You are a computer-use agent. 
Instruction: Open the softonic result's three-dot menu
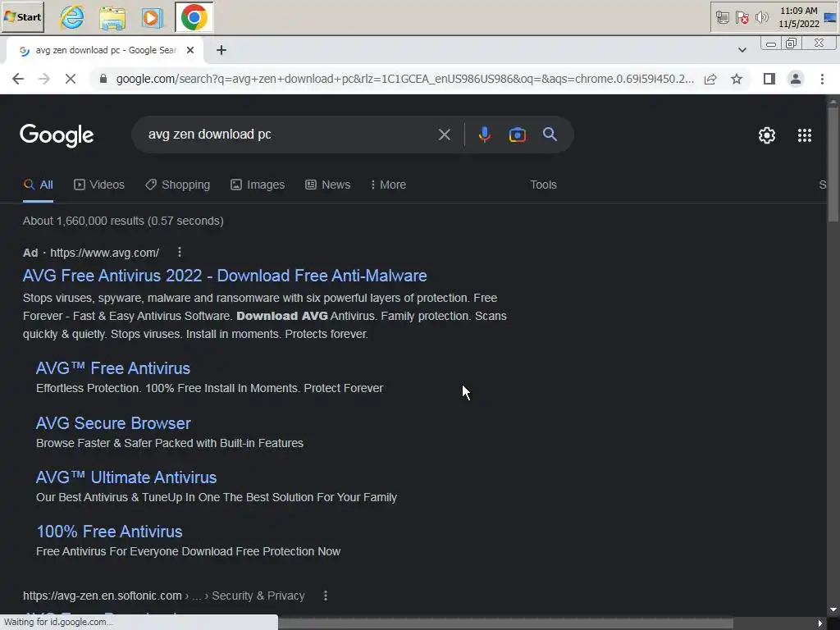click(x=325, y=596)
